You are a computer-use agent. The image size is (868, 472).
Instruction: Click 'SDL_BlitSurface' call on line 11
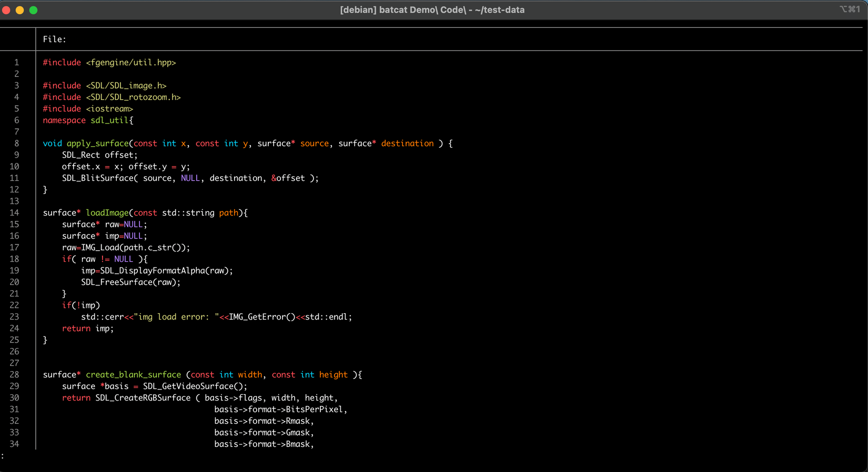click(x=97, y=178)
